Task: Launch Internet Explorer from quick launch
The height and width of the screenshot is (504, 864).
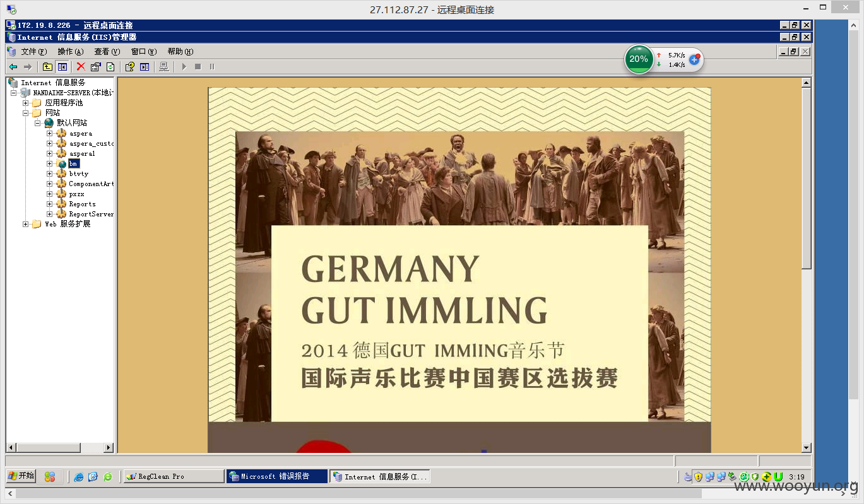Action: point(78,477)
